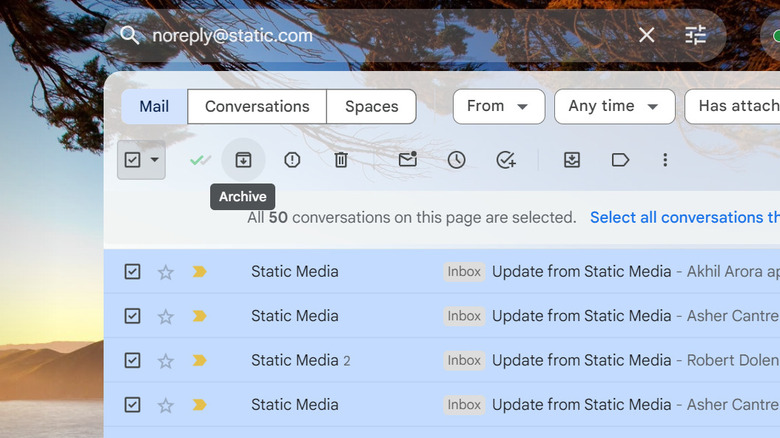This screenshot has height=438, width=780.
Task: Click the Archive icon in toolbar
Action: (x=243, y=160)
